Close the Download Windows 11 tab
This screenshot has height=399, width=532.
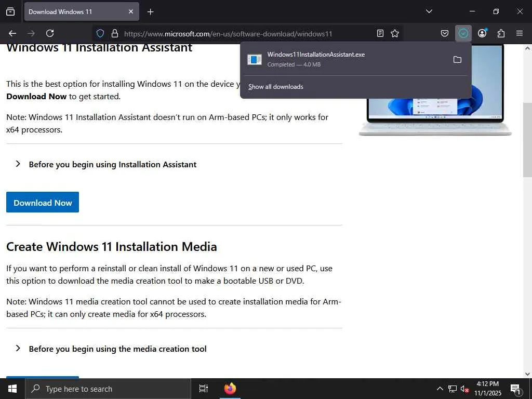131,11
